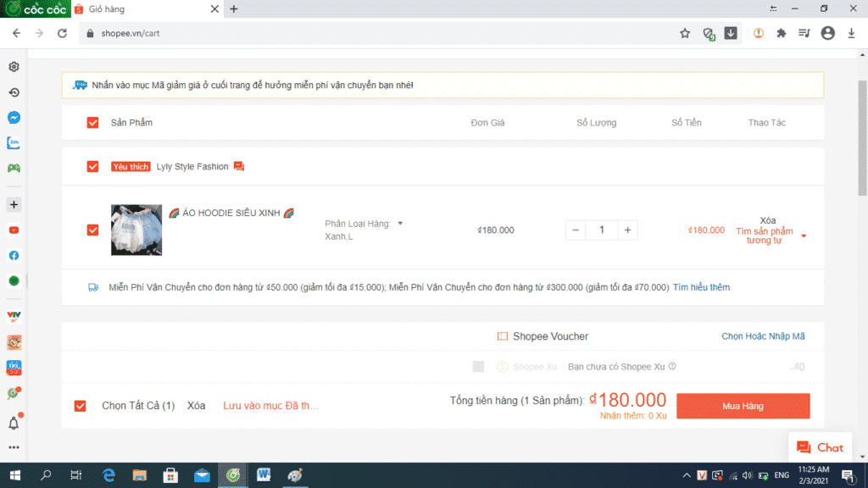Viewport: 868px width, 488px height.
Task: Uncheck the Áo Hoodie product checkbox
Action: coord(92,230)
